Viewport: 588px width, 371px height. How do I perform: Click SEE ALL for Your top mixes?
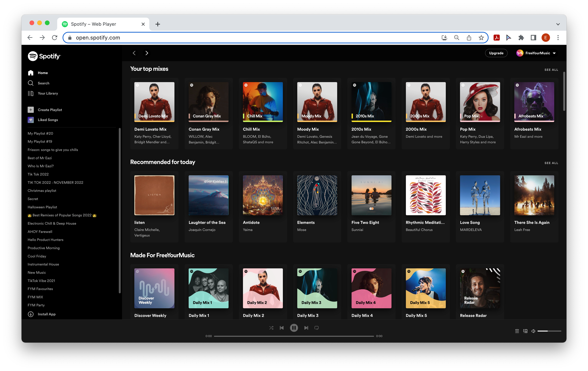point(551,70)
